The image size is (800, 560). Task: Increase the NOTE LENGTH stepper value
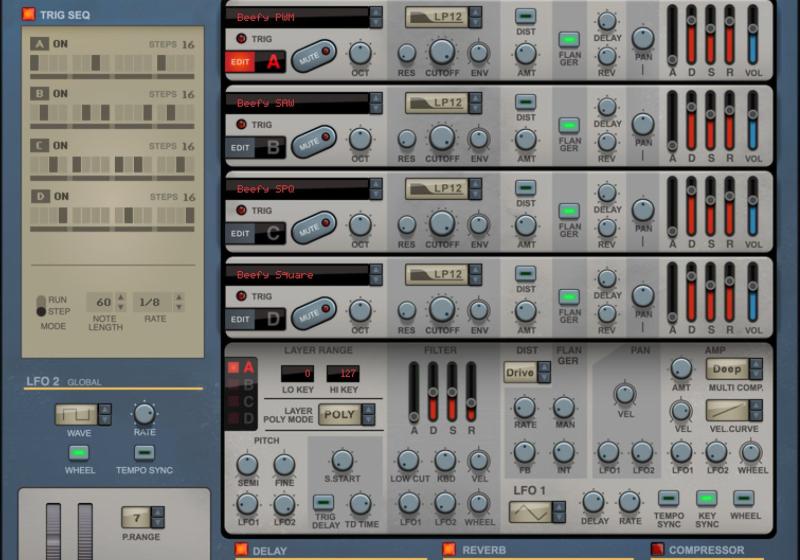coord(121,297)
